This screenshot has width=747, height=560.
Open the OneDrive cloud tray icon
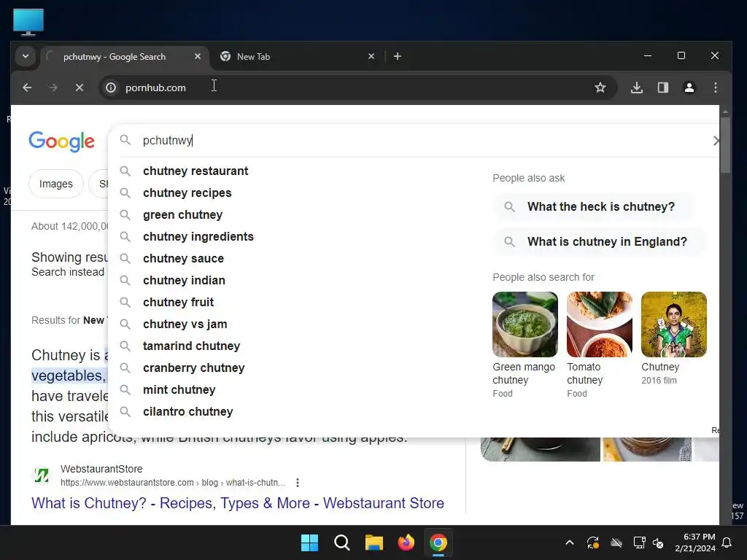point(616,542)
